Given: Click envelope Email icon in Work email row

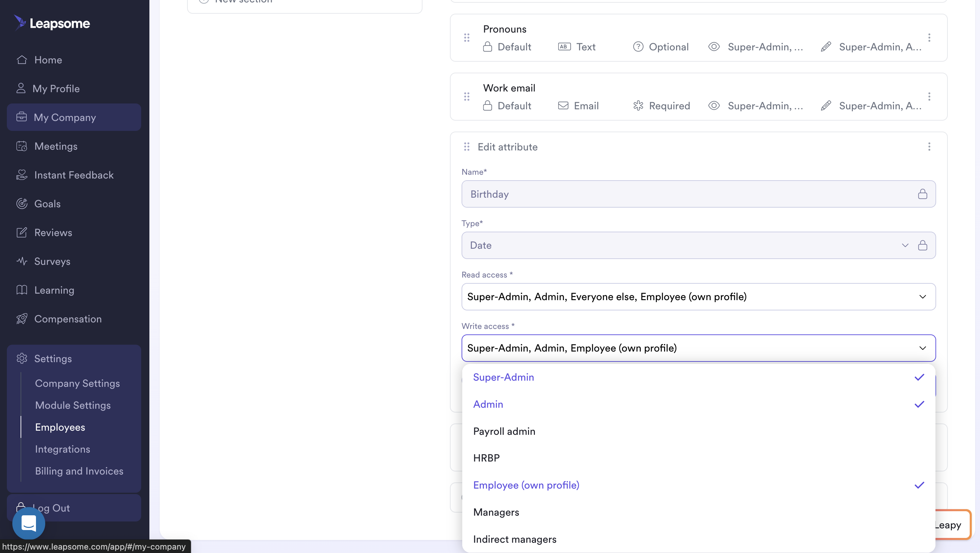Looking at the screenshot, I should (563, 106).
